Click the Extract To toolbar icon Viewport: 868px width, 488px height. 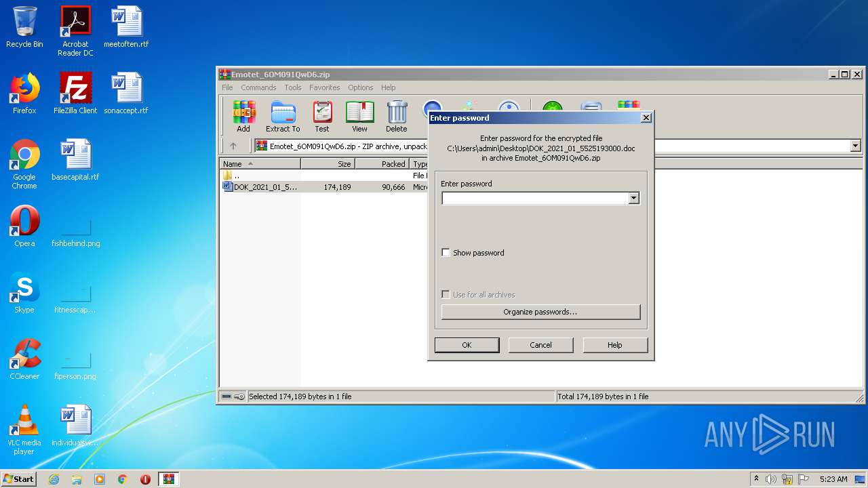283,117
